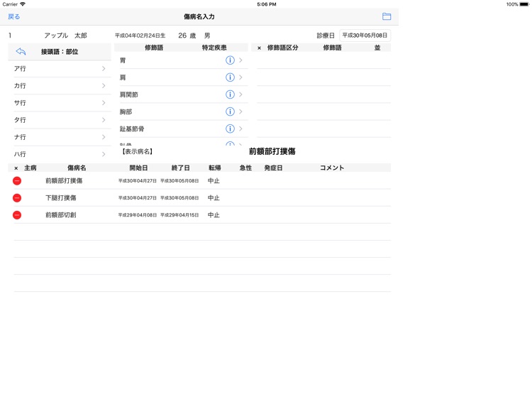Show info for 胸部 modifier

[x=230, y=111]
